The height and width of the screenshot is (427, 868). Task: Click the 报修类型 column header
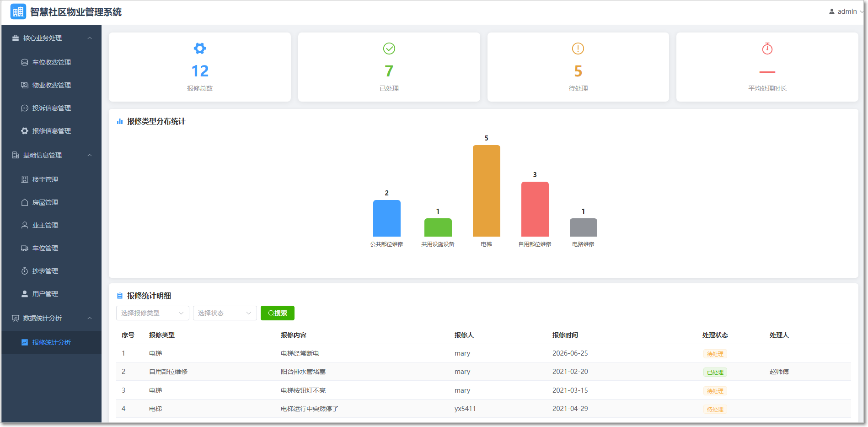pyautogui.click(x=162, y=335)
